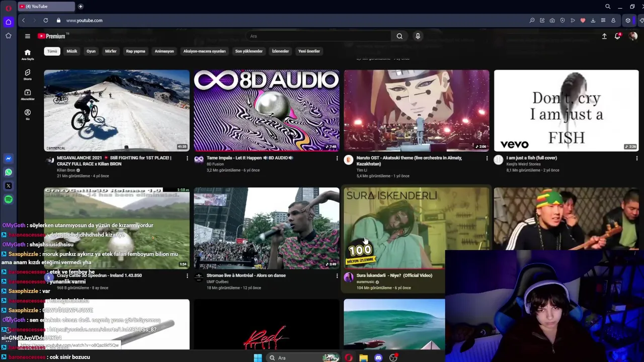The width and height of the screenshot is (644, 362).
Task: Open Opera zoom magnifier in address bar
Action: click(x=532, y=21)
